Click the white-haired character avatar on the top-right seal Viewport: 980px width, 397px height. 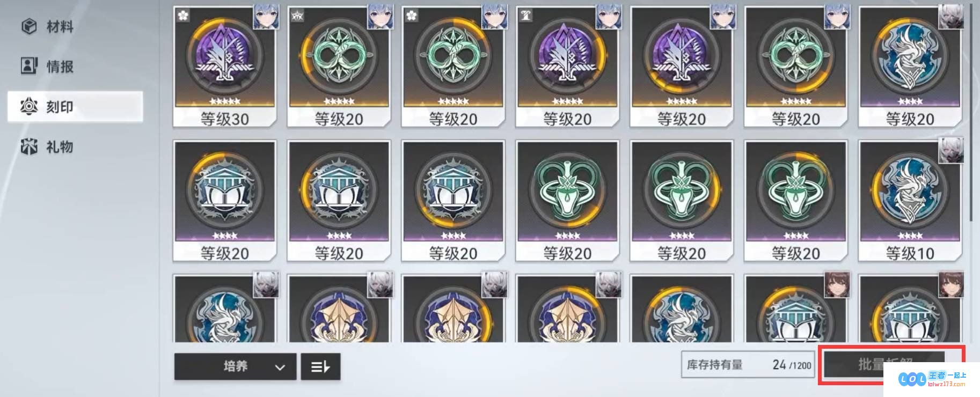[951, 16]
